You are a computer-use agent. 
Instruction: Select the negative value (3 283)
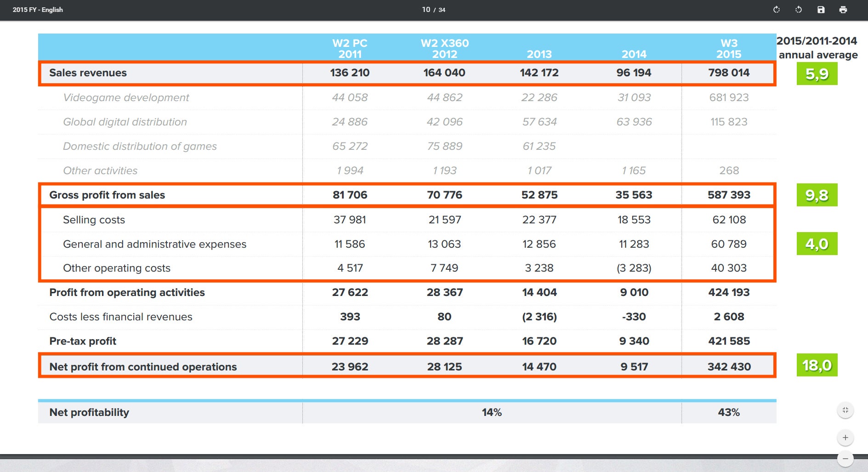tap(634, 268)
